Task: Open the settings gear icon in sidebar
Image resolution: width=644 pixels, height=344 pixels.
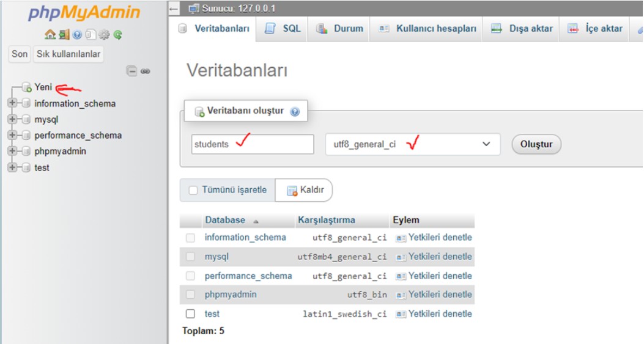Action: coord(103,35)
